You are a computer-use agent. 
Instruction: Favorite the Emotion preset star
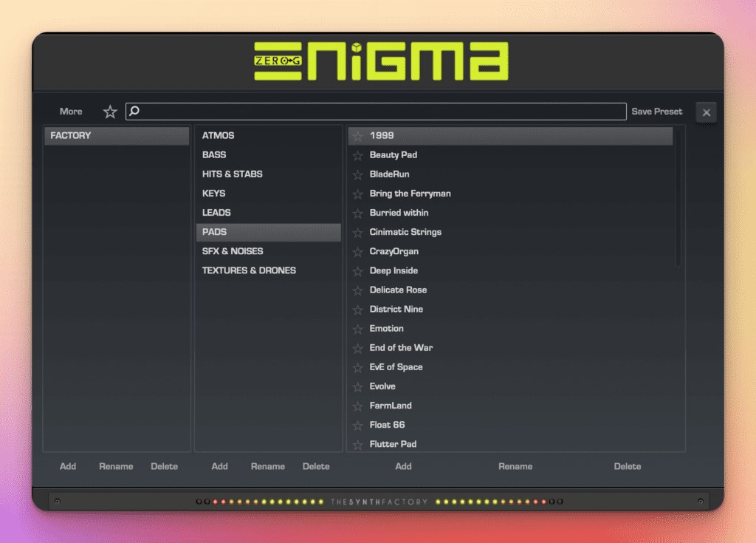pyautogui.click(x=358, y=329)
